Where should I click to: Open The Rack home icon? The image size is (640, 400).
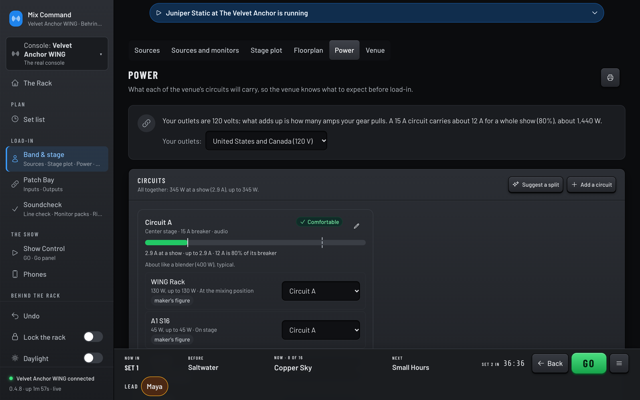pyautogui.click(x=15, y=83)
